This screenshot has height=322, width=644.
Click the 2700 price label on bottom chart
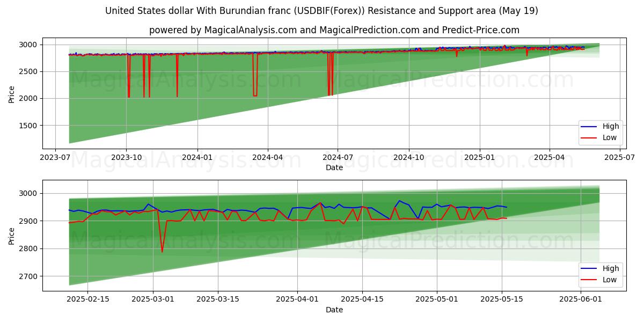[28, 276]
